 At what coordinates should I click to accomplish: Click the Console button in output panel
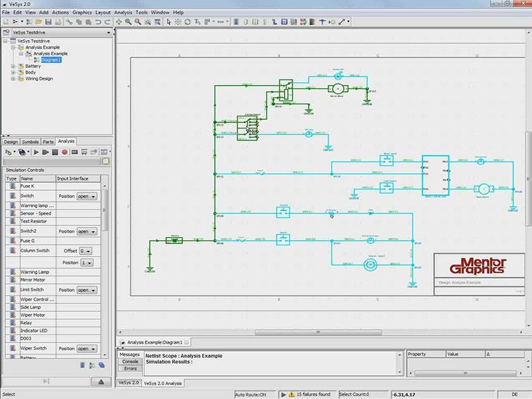point(130,361)
